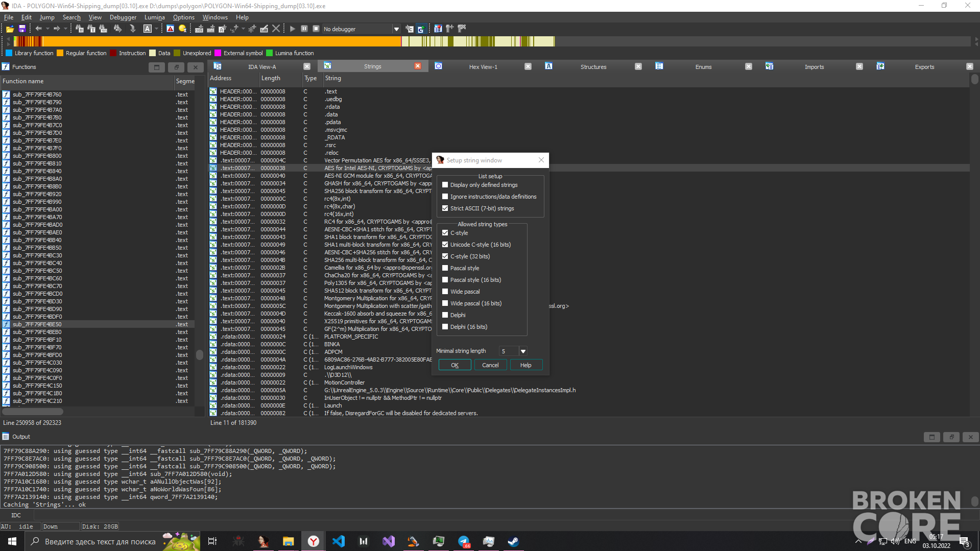Viewport: 980px width, 551px height.
Task: Click the Jump back arrow icon
Action: [x=38, y=29]
